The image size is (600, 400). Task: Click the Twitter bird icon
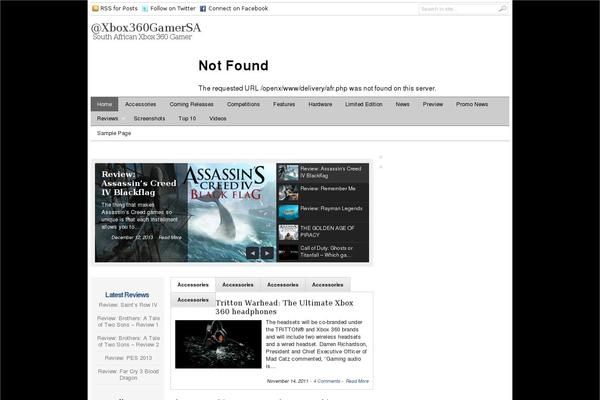(x=145, y=8)
